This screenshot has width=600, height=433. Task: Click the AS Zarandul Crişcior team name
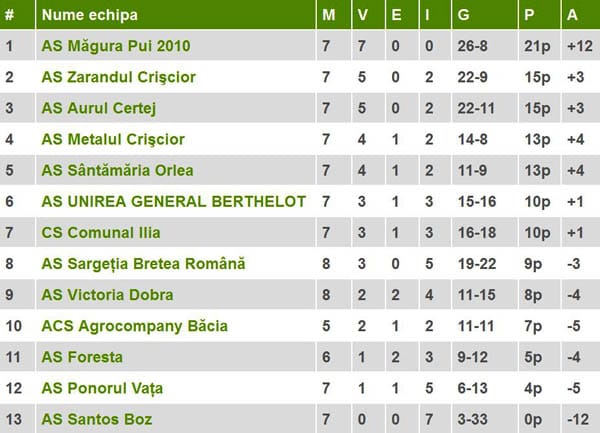tap(119, 77)
